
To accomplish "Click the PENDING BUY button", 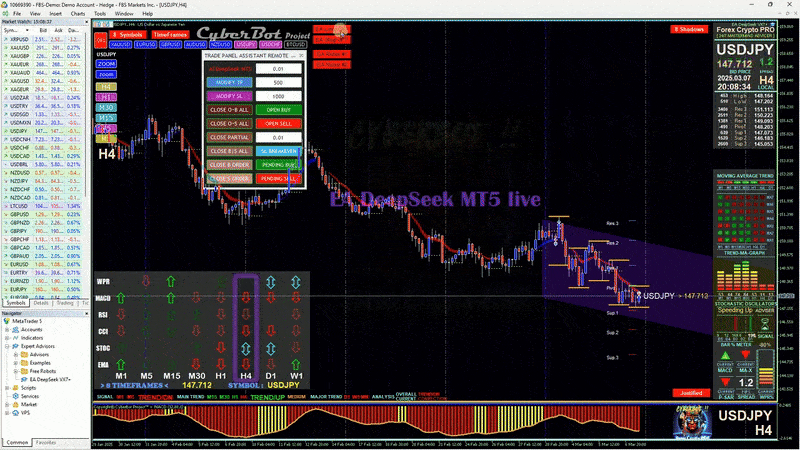I will pyautogui.click(x=279, y=165).
